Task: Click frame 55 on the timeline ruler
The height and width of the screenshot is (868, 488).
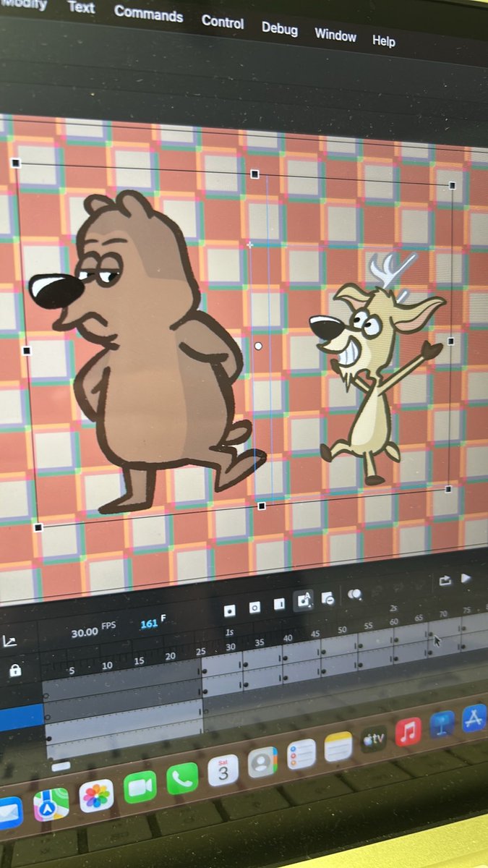Action: point(369,625)
